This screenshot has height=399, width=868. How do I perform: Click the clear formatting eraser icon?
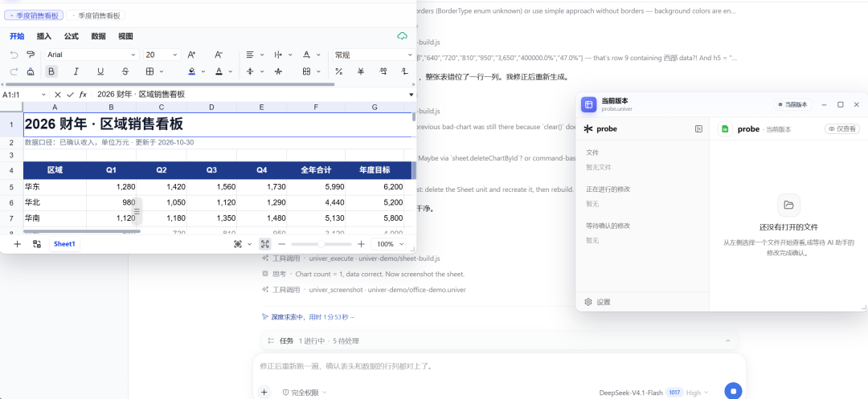31,71
